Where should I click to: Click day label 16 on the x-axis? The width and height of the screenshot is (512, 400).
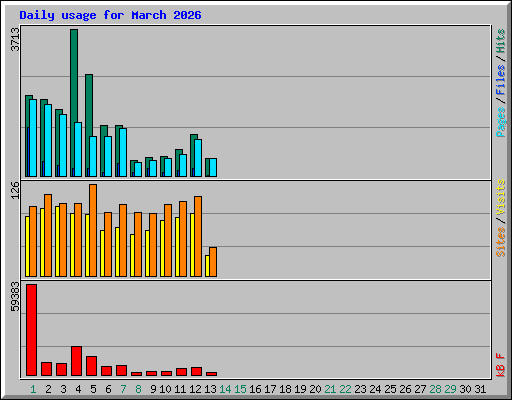[x=255, y=389]
